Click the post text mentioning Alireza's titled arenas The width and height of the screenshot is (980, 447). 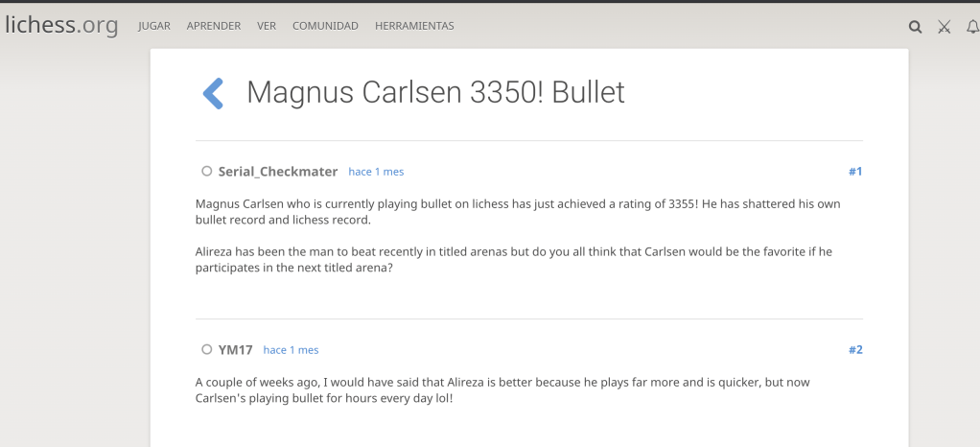513,260
